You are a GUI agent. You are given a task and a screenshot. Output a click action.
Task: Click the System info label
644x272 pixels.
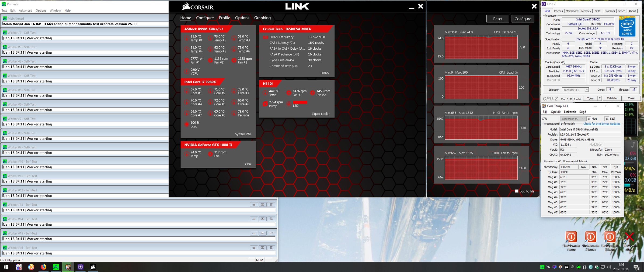(243, 134)
